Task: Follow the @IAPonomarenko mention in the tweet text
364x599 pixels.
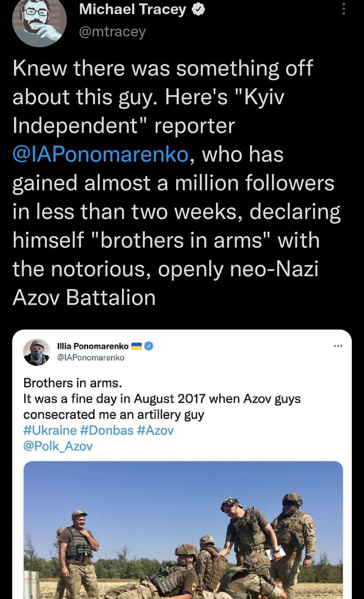Action: pos(101,155)
